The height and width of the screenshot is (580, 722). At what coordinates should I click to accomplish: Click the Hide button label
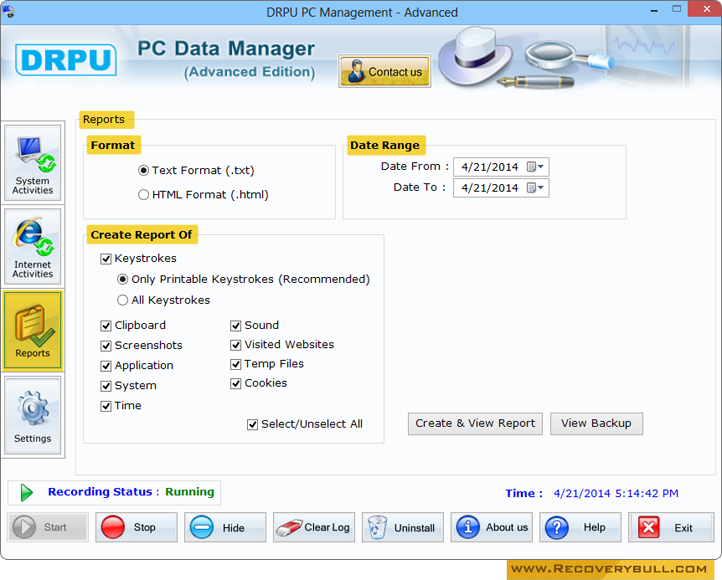(x=233, y=528)
